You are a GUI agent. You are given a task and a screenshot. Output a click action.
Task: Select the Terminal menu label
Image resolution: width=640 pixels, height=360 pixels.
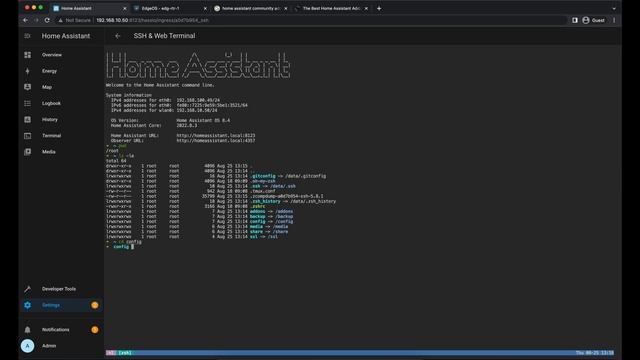(x=51, y=136)
